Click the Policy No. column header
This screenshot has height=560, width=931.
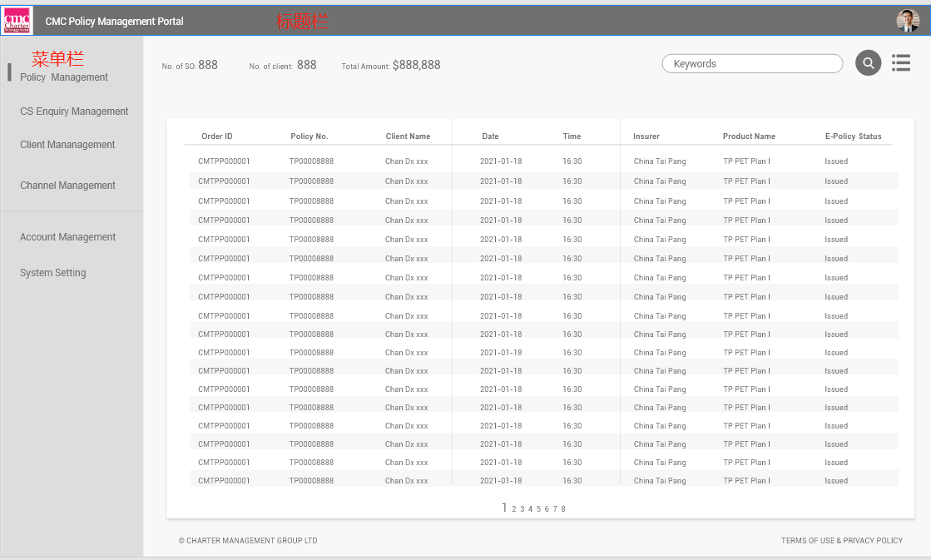pos(309,136)
